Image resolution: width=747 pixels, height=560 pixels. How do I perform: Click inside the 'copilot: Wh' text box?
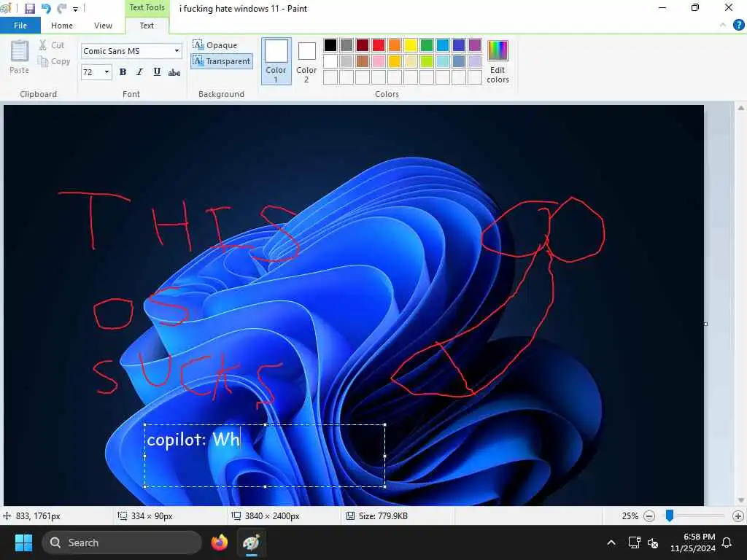pos(264,456)
